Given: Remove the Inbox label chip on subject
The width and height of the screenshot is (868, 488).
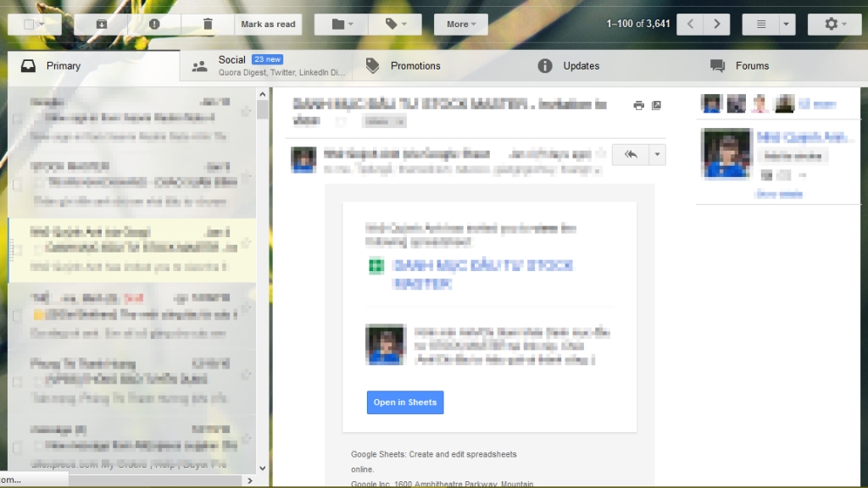Looking at the screenshot, I should pyautogui.click(x=401, y=121).
